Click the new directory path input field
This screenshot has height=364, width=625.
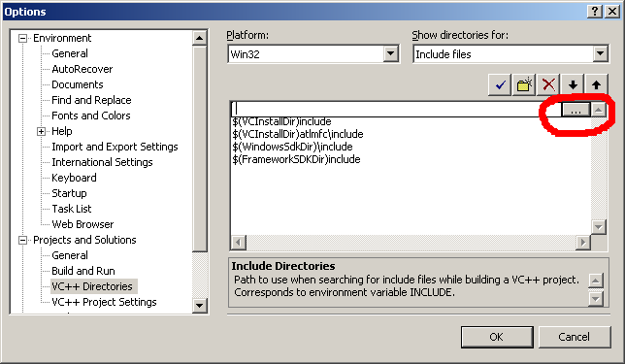click(x=396, y=110)
